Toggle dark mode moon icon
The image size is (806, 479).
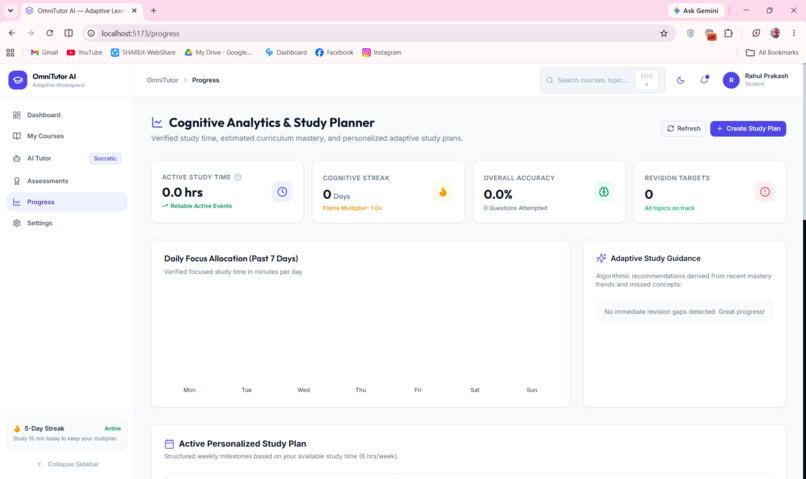(680, 80)
